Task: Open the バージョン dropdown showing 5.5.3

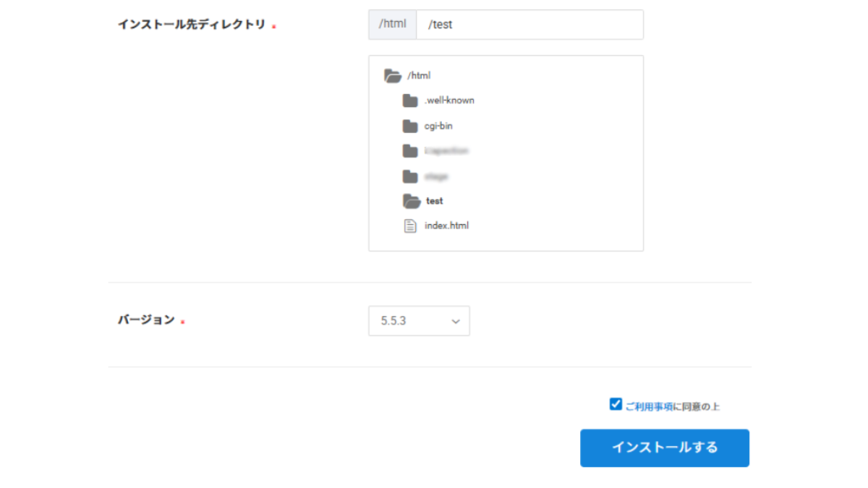Action: coord(418,321)
